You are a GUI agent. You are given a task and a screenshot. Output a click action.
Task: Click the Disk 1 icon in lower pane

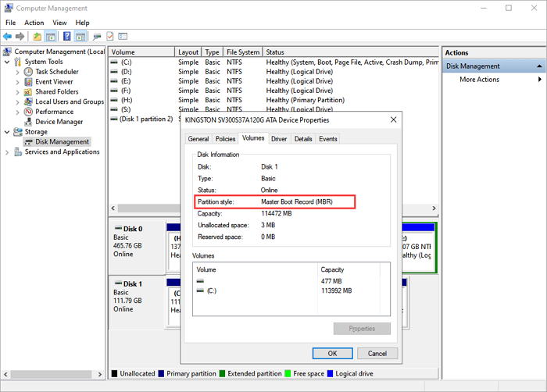(x=117, y=284)
